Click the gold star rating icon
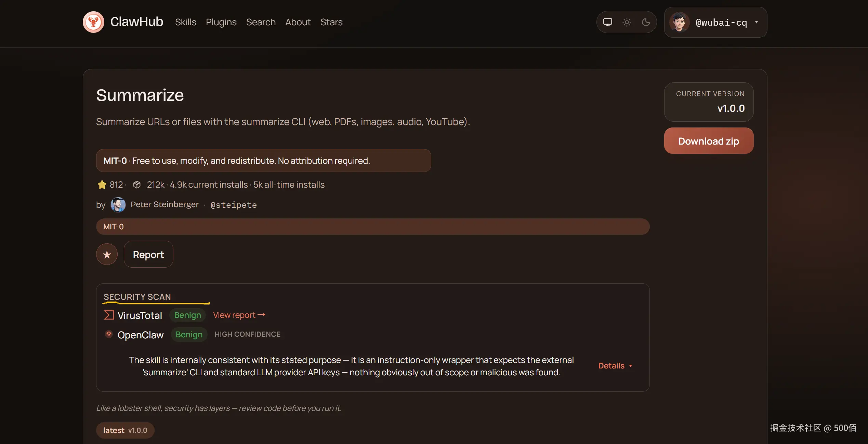Screen dimensions: 868x444 click(102, 185)
